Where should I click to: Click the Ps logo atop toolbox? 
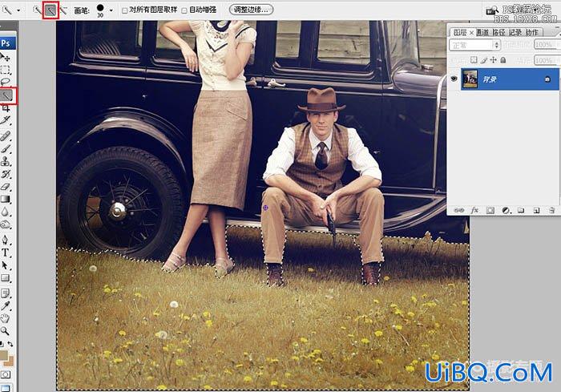pyautogui.click(x=6, y=43)
